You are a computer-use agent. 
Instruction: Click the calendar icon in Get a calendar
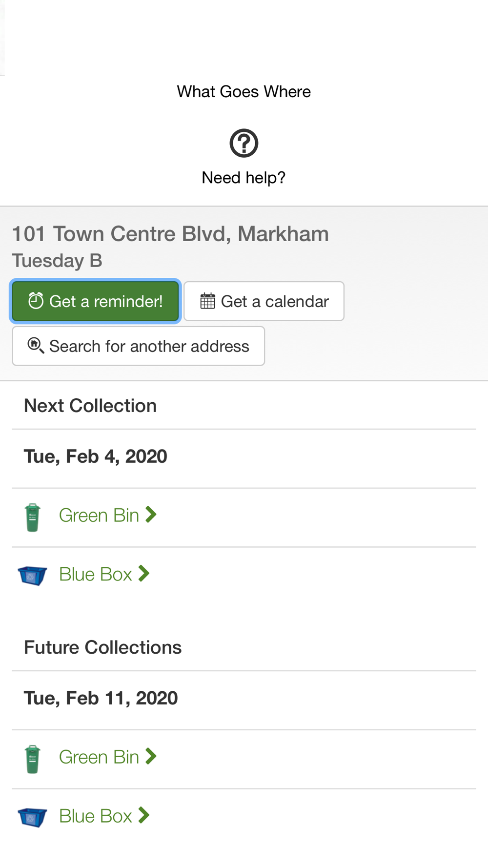[207, 301]
